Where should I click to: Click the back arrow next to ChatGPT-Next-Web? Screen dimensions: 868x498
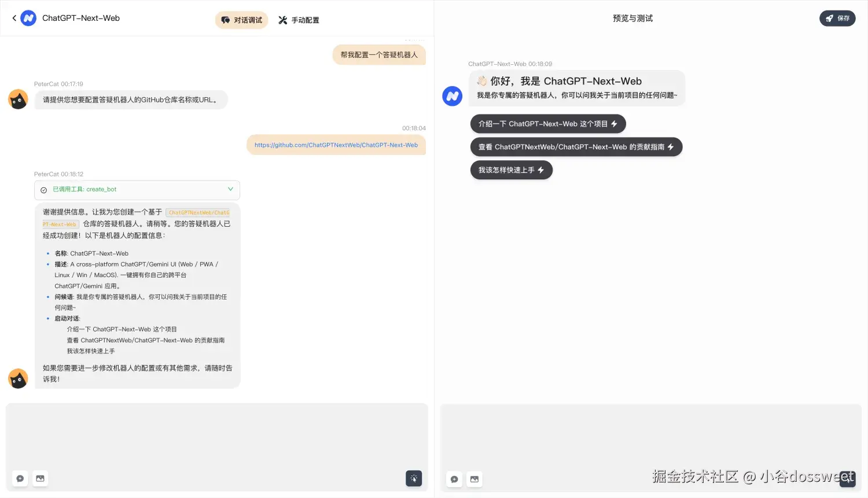(x=14, y=18)
